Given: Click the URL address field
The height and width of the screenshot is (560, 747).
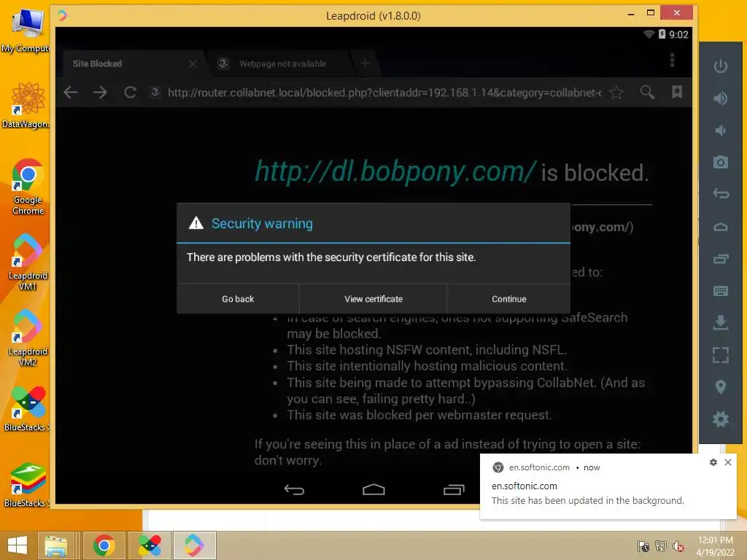Looking at the screenshot, I should click(x=384, y=93).
